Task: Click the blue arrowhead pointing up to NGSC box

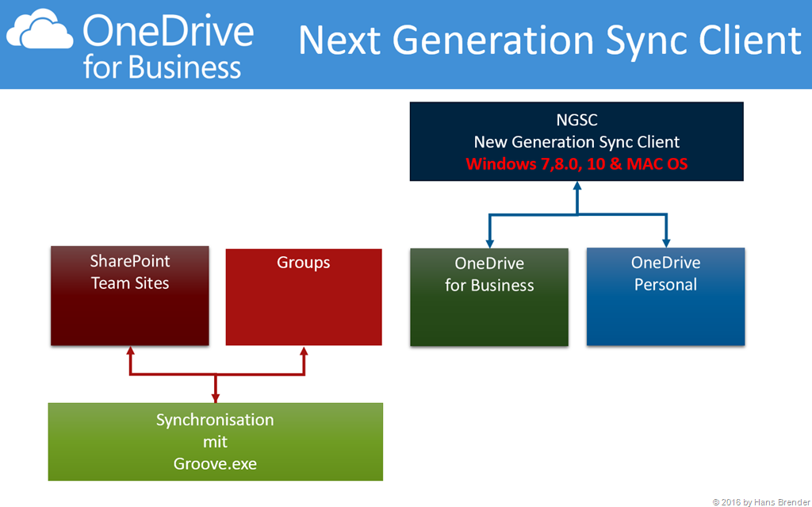Action: [576, 187]
